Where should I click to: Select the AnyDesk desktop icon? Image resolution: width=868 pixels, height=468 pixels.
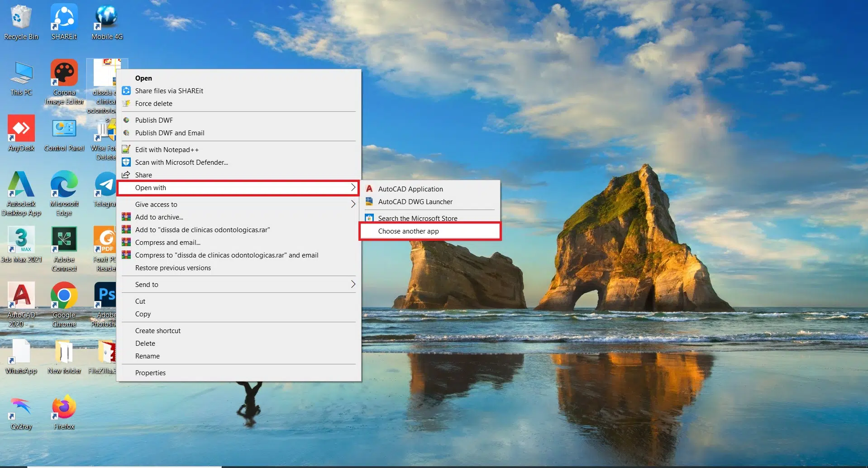point(21,129)
